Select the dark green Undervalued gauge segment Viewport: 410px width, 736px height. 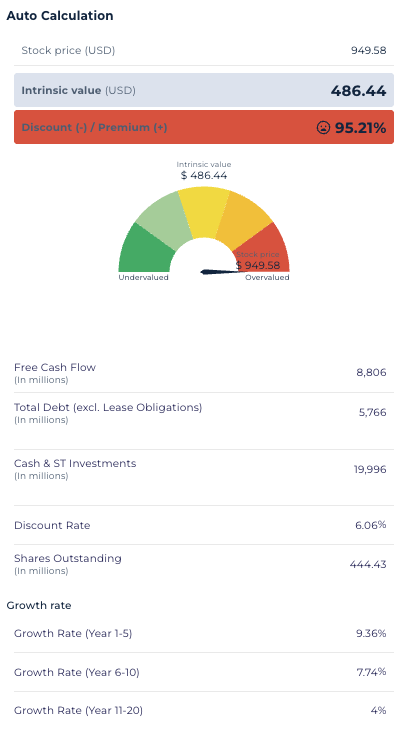(146, 249)
